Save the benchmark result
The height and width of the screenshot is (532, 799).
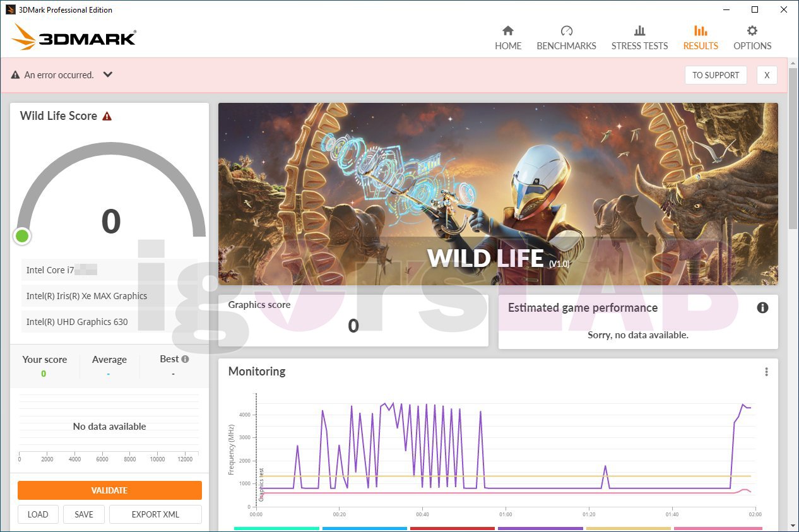click(x=84, y=514)
